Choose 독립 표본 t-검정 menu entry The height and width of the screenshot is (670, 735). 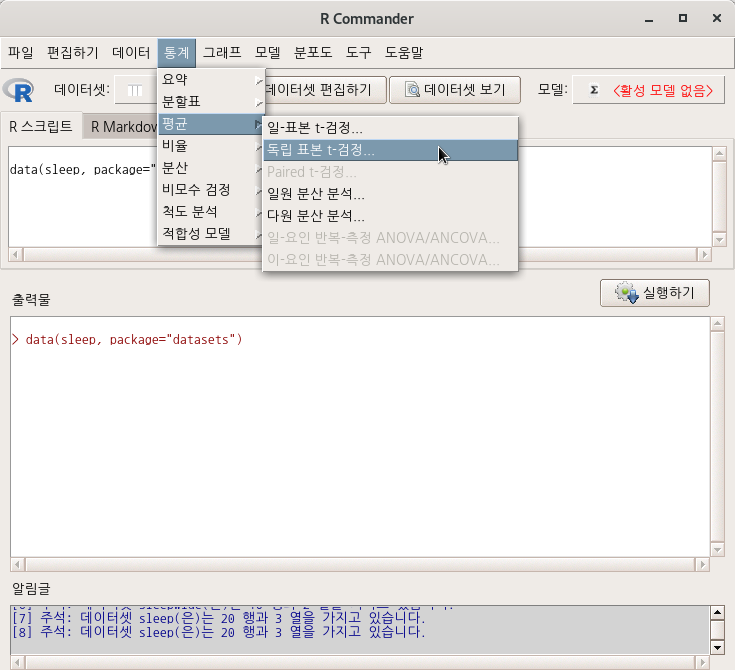(x=390, y=150)
